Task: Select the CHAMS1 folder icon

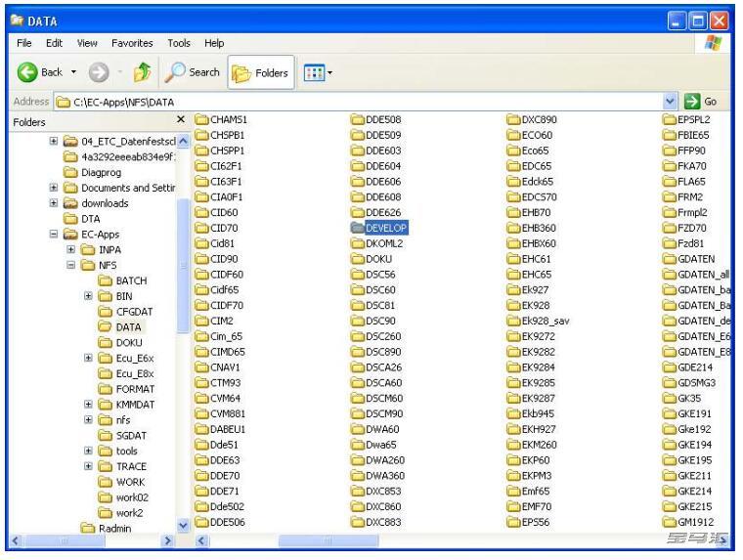Action: [x=201, y=119]
